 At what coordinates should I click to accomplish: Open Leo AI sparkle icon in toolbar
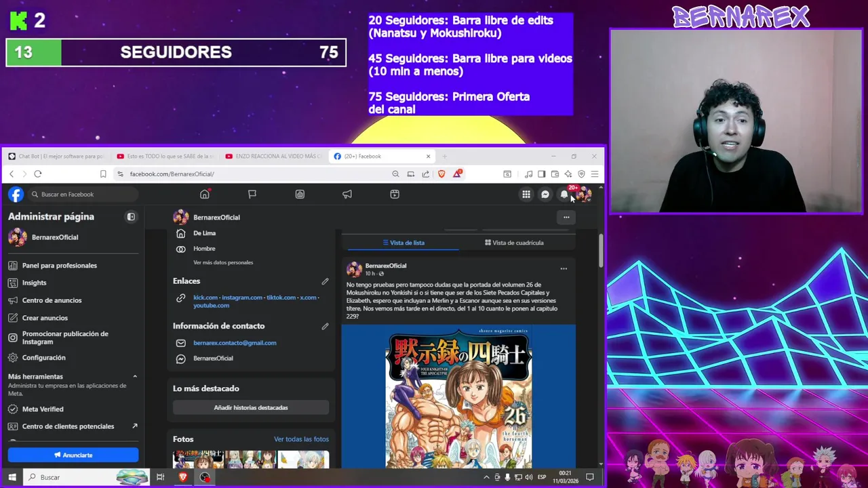pyautogui.click(x=568, y=174)
